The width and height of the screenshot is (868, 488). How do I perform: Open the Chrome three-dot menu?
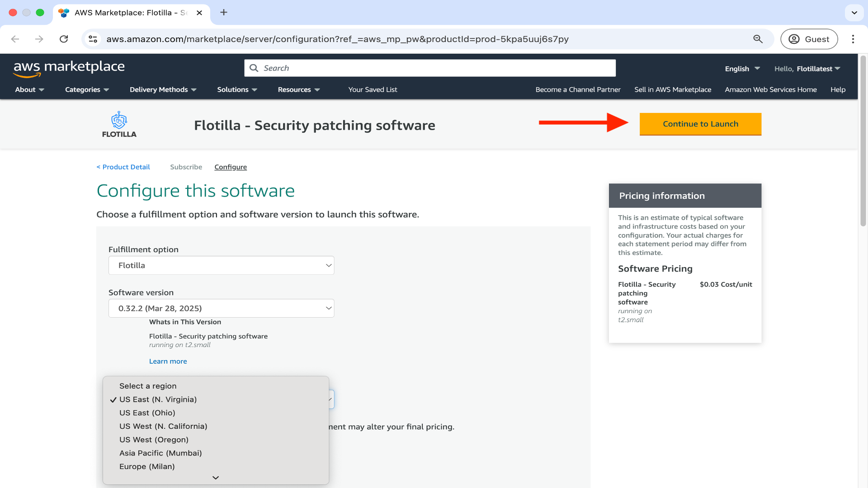pyautogui.click(x=853, y=39)
